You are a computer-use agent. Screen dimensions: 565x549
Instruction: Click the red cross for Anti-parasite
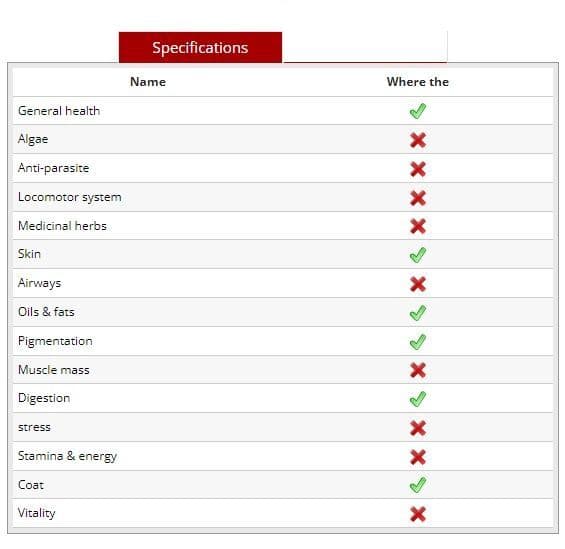coord(418,169)
